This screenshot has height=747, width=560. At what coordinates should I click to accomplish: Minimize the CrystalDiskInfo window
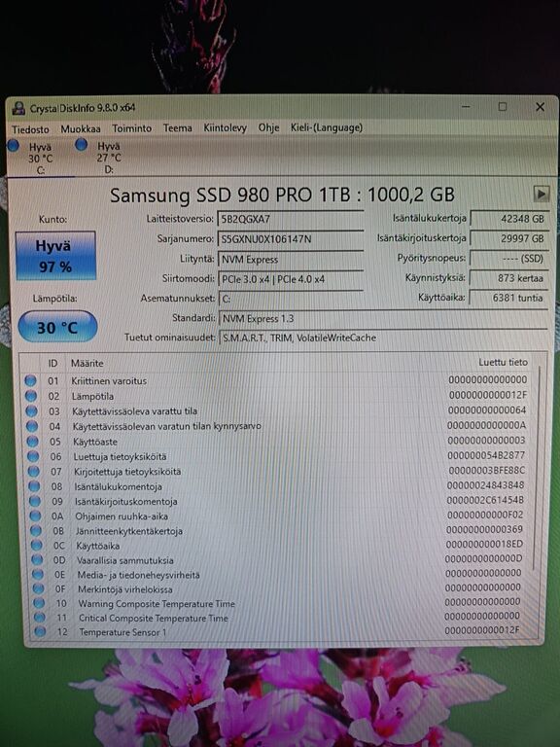point(467,107)
